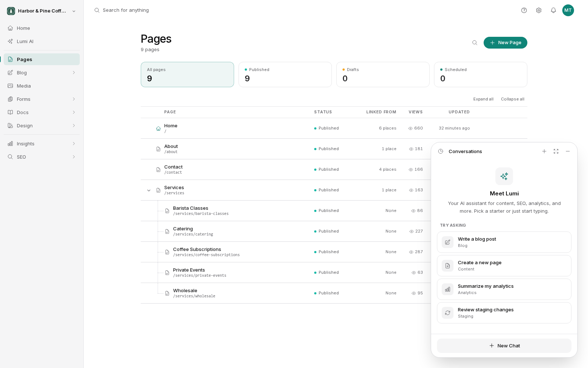Viewport: 588px width, 368px height.
Task: Open the notifications bell
Action: [553, 10]
